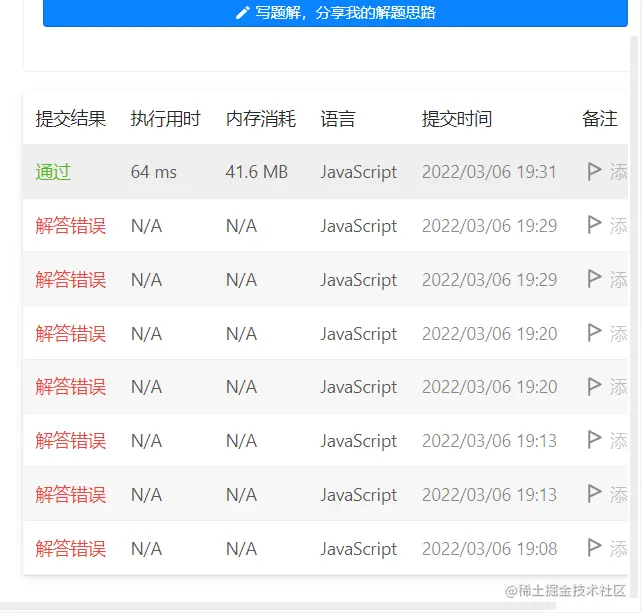Click the flag icon in the lower 19:13 row
The image size is (643, 615).
click(594, 494)
